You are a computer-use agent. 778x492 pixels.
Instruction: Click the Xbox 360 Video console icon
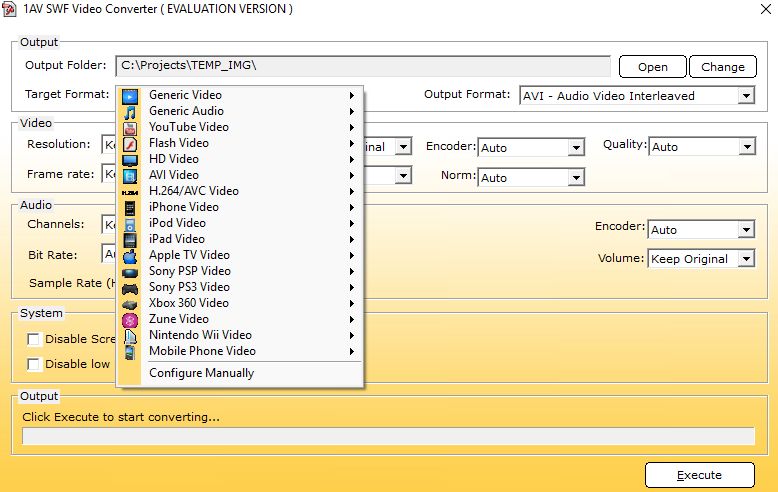(x=130, y=303)
